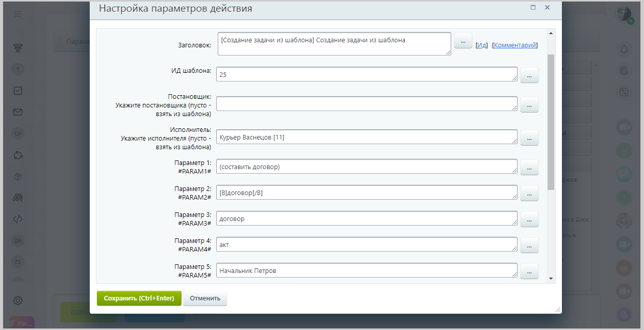Image resolution: width=644 pixels, height=330 pixels.
Task: Open value picker for ИД шаблона
Action: tap(529, 75)
